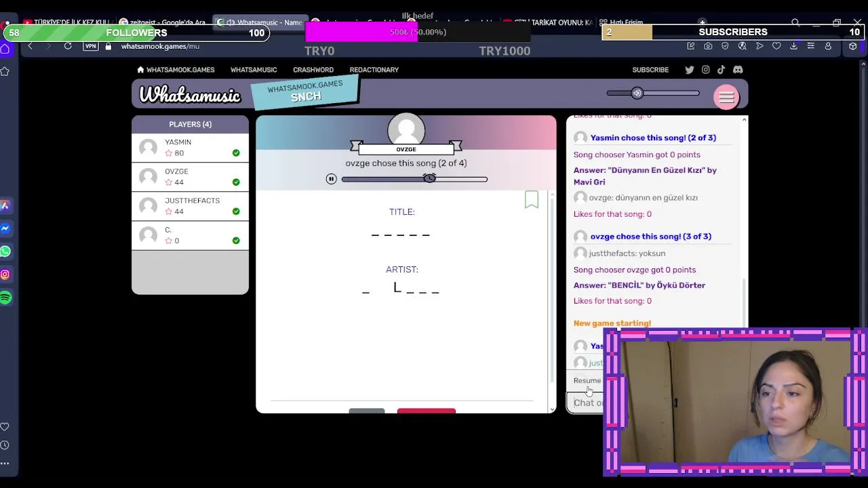The height and width of the screenshot is (488, 868).
Task: Open Whatsamook Instagram page
Action: tap(706, 70)
